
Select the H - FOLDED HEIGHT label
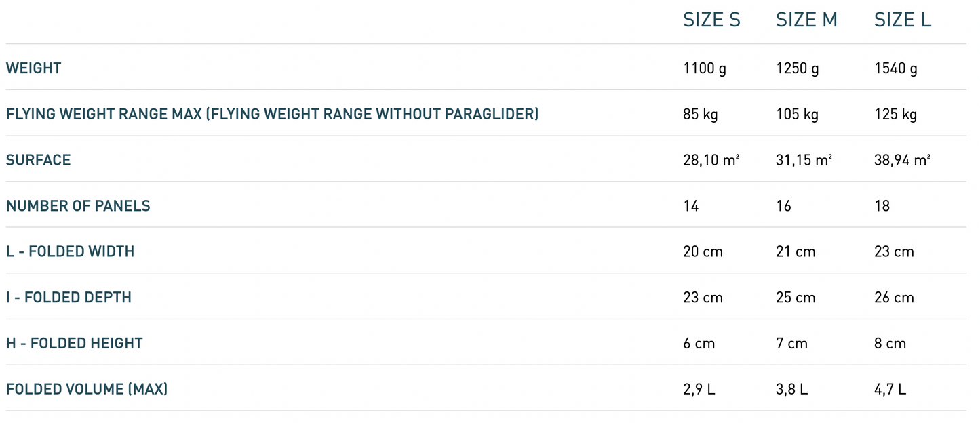tap(75, 344)
